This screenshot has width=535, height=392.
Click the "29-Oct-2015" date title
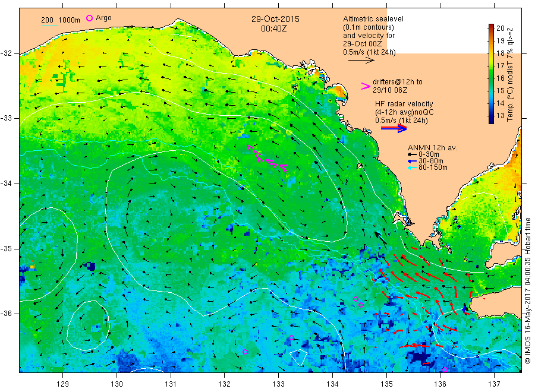(275, 19)
